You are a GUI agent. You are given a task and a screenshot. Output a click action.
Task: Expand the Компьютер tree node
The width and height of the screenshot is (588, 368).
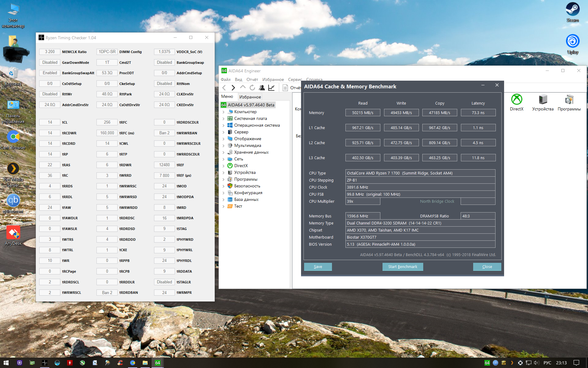point(224,112)
